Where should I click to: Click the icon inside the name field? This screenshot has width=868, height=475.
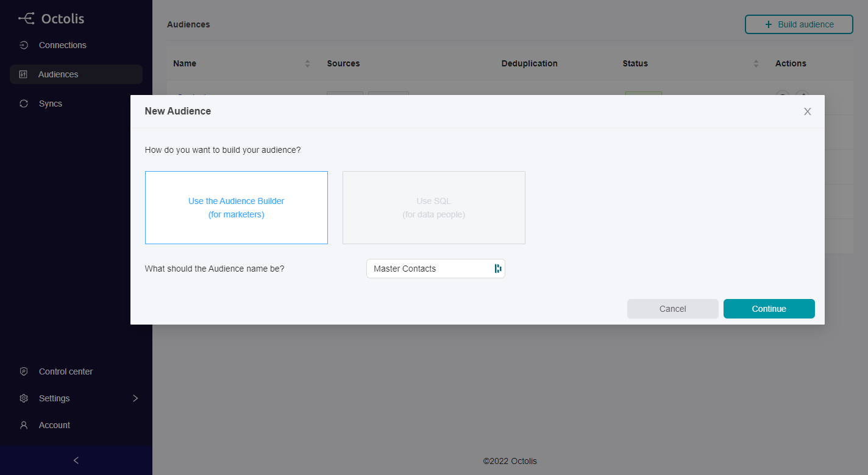click(x=498, y=269)
